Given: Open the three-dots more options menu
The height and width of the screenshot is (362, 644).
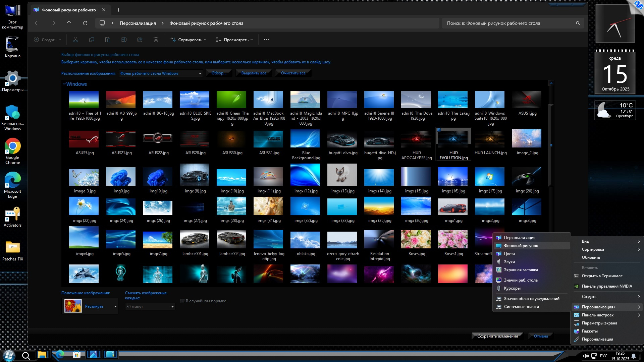Looking at the screenshot, I should point(267,40).
